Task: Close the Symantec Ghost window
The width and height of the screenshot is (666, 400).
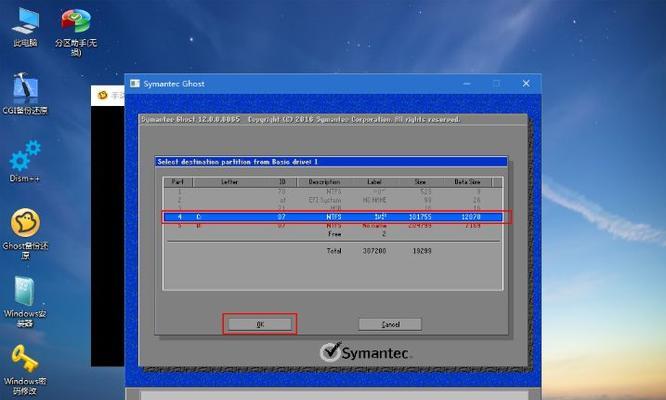Action: (x=526, y=83)
